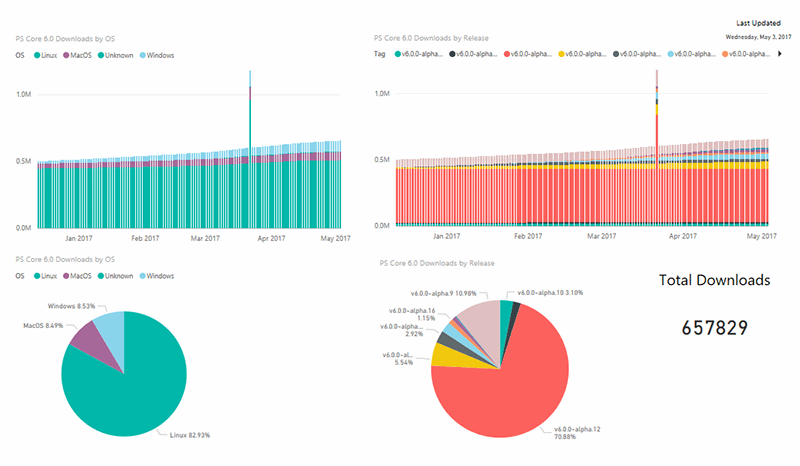Click the Linux legend dot above the OS pie chart
Screen dimensions: 800x466
click(36, 275)
